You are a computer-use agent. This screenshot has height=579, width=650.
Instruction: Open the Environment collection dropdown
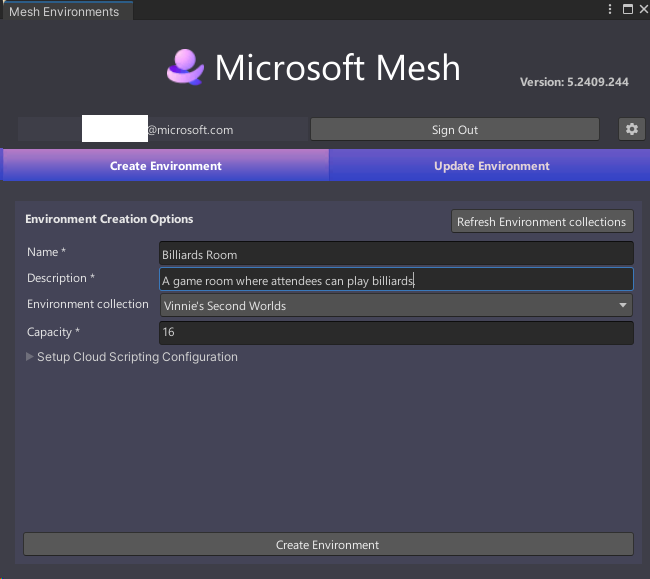coord(396,305)
